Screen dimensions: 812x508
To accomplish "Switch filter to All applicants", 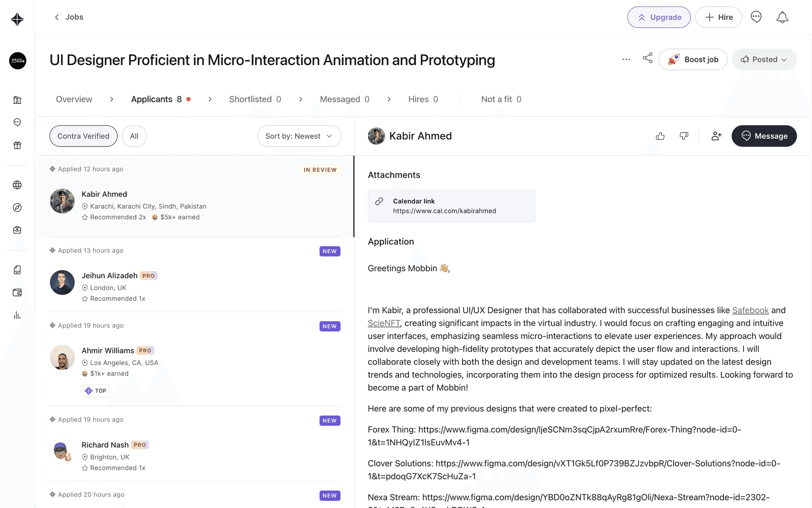I will click(134, 136).
